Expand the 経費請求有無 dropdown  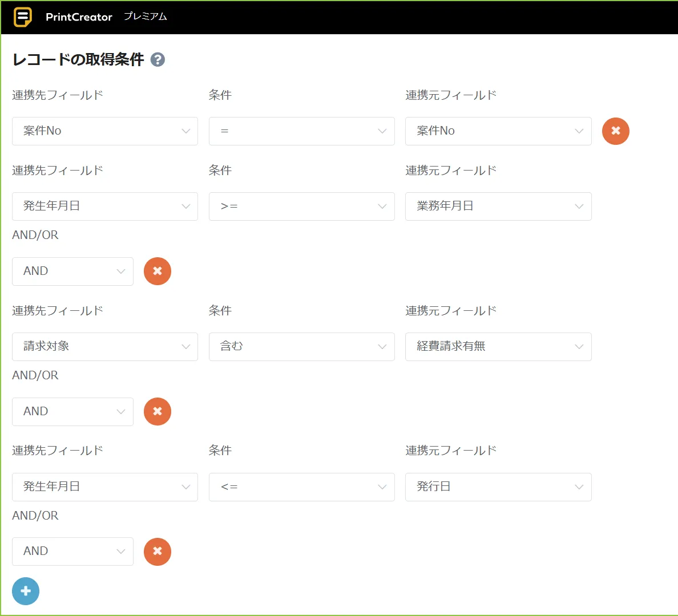[x=498, y=347]
